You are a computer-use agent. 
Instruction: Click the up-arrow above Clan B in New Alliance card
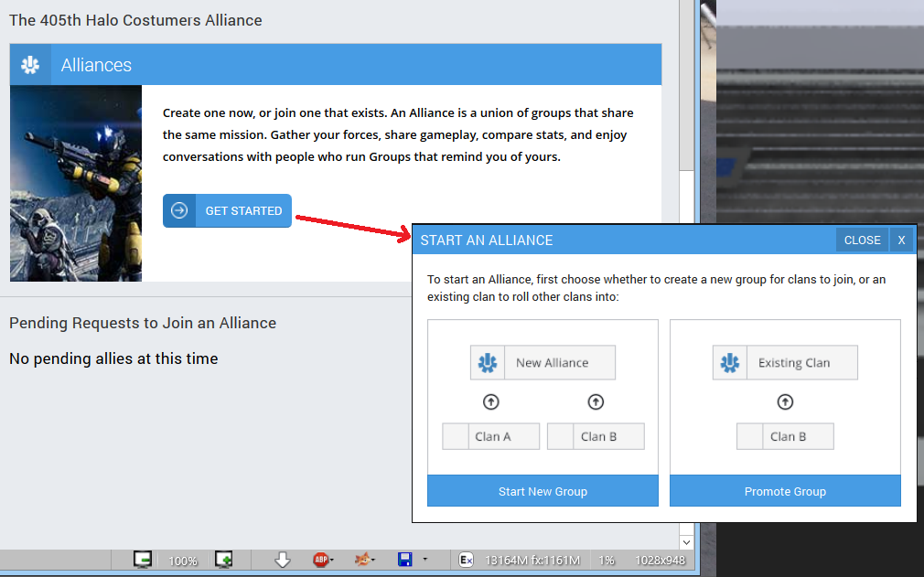[596, 402]
